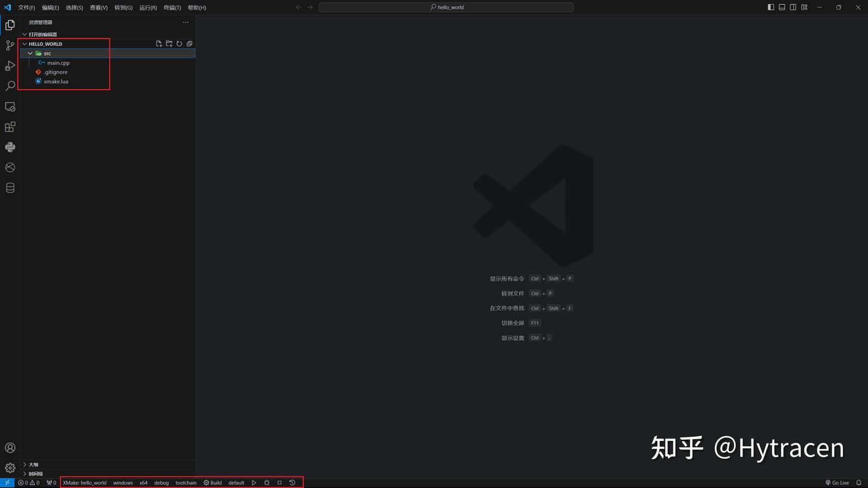Viewport: 868px width, 488px height.
Task: Run the XMake project via status bar play icon
Action: [254, 483]
